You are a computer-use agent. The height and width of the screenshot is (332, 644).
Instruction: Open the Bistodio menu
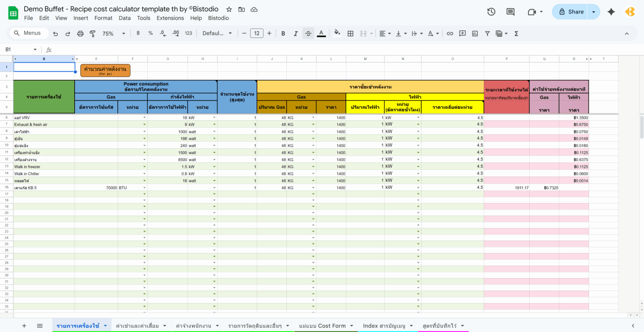point(218,18)
